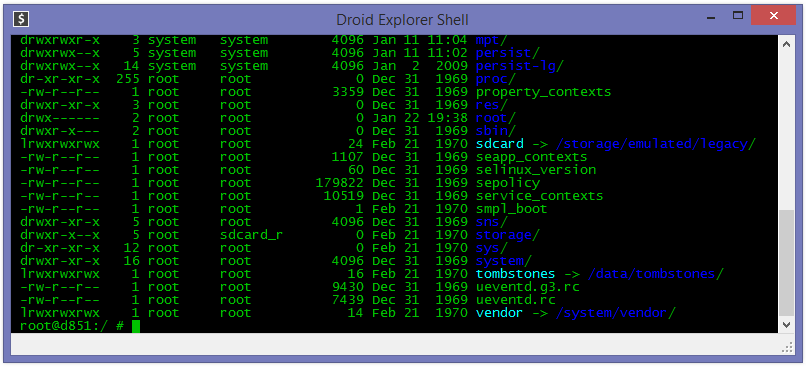The height and width of the screenshot is (368, 806).
Task: Click the shell dollar-sign icon in title bar
Action: 21,19
